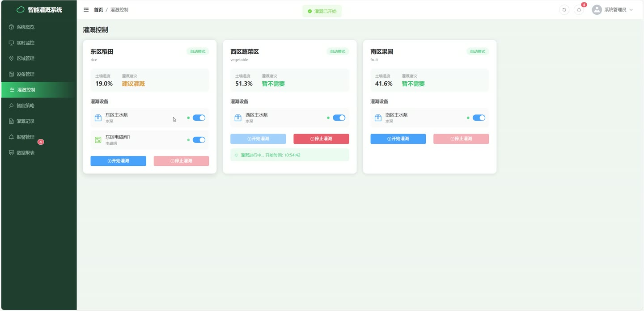
Task: Click the 自动模式 tag on 西区蔬菜区
Action: 338,51
